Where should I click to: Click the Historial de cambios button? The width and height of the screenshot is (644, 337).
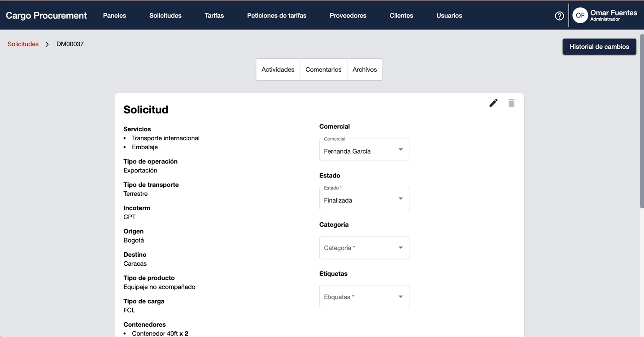pos(599,47)
